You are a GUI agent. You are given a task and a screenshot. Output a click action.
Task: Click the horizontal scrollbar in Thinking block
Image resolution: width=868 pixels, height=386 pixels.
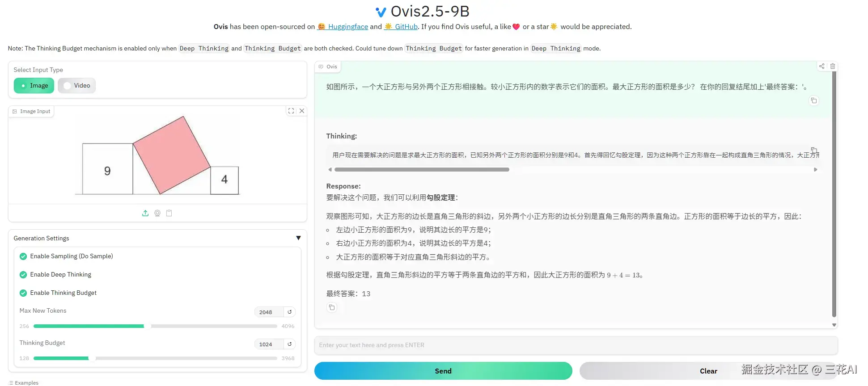[x=422, y=170]
